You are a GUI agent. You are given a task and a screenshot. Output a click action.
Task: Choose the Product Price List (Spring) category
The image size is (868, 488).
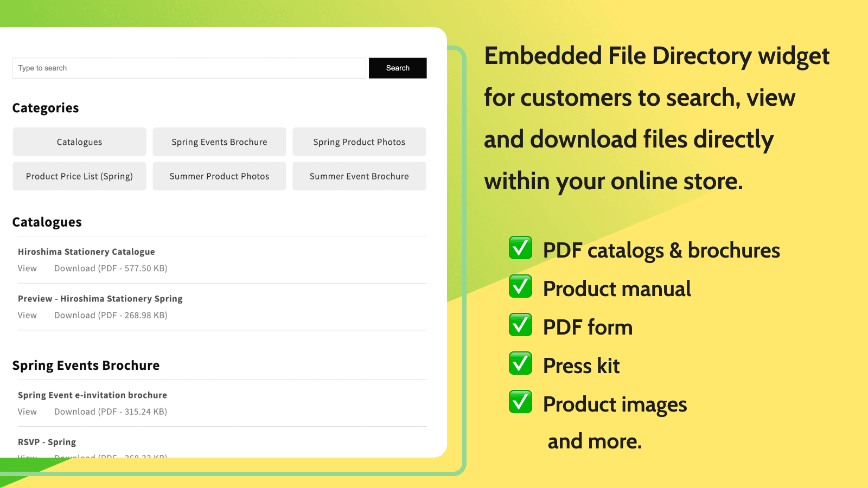79,176
